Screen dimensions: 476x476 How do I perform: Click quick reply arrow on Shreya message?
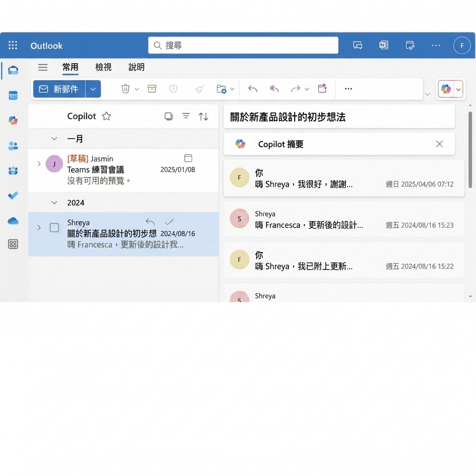[150, 222]
